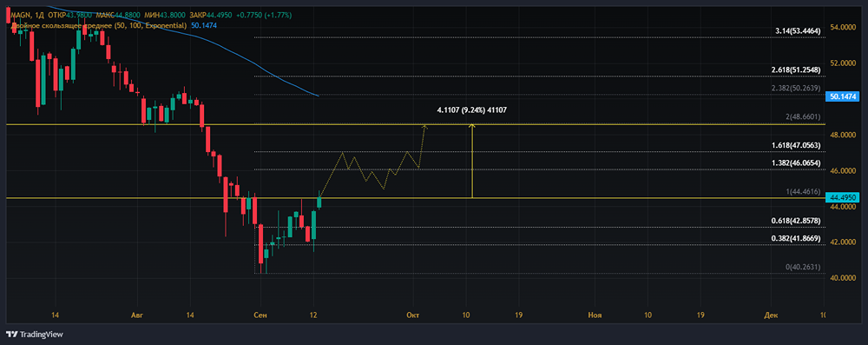Click the yellow vertical price range arrow
868x345 pixels.
pyautogui.click(x=471, y=161)
